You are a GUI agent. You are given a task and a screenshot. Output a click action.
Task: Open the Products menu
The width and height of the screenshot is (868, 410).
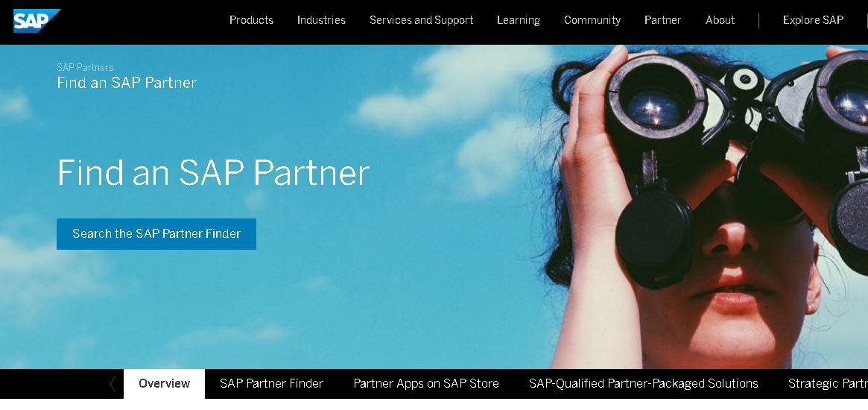[251, 20]
